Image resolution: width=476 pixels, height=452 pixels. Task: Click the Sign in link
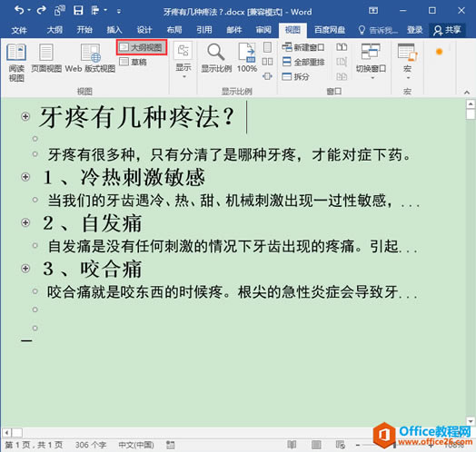(414, 30)
